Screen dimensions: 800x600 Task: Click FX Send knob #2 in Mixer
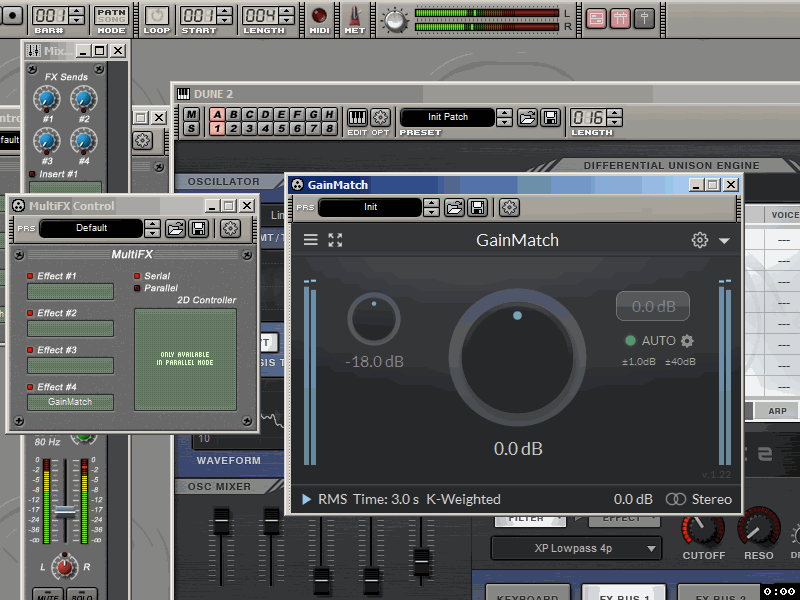click(x=84, y=99)
